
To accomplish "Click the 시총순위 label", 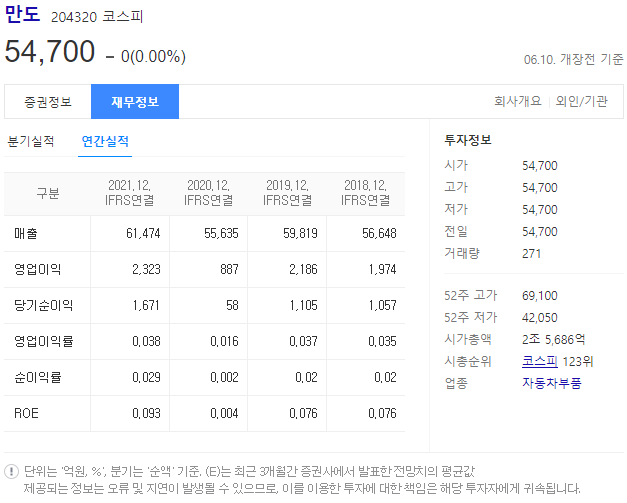I will [468, 361].
